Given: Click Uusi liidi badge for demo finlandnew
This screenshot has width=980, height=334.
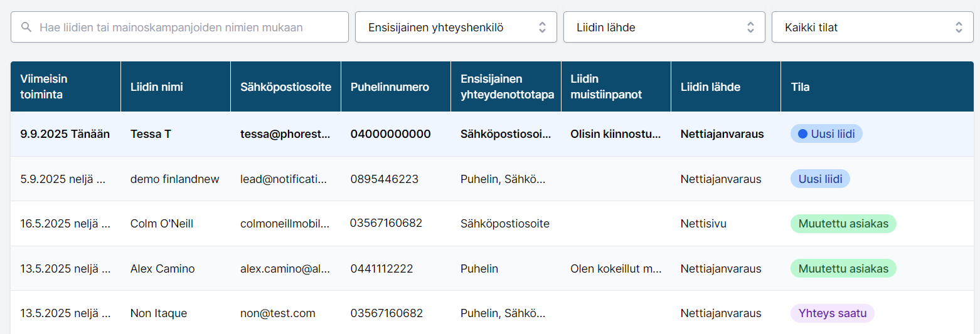Looking at the screenshot, I should pyautogui.click(x=820, y=179).
